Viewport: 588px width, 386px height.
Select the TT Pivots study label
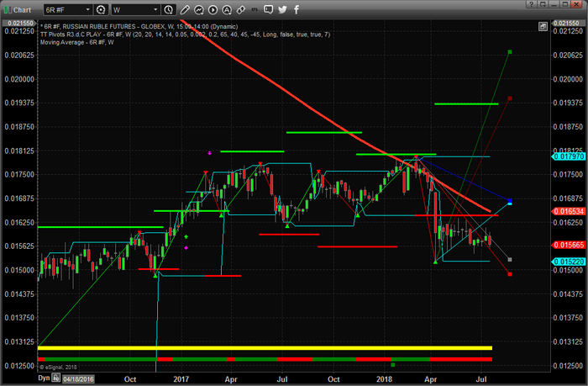coord(186,34)
